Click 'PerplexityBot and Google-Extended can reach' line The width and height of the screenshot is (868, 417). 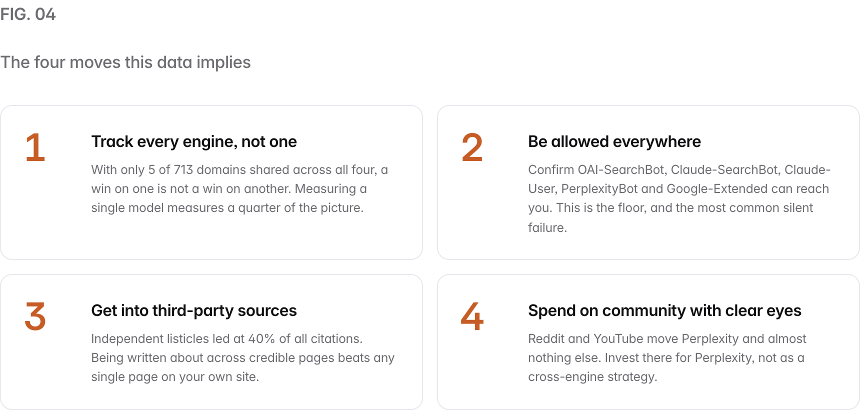678,189
